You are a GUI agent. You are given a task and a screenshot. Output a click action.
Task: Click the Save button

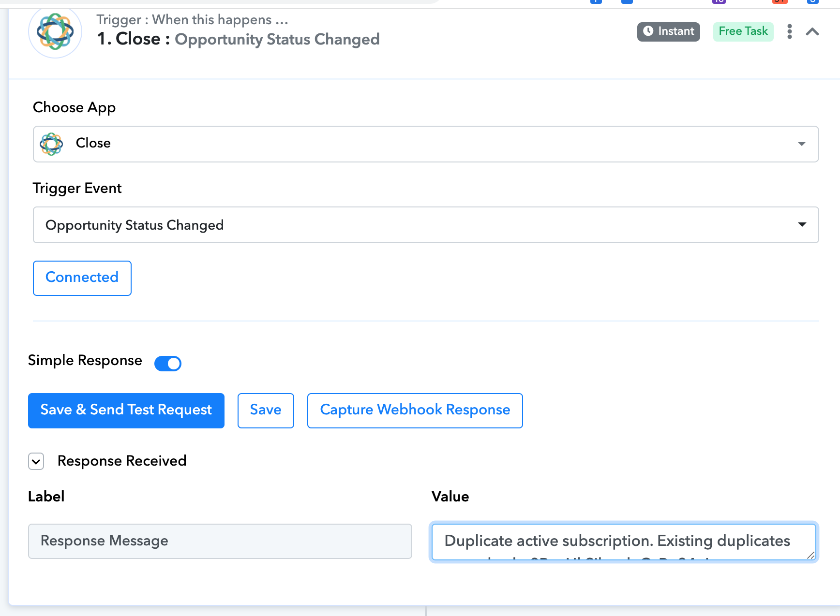pyautogui.click(x=266, y=411)
